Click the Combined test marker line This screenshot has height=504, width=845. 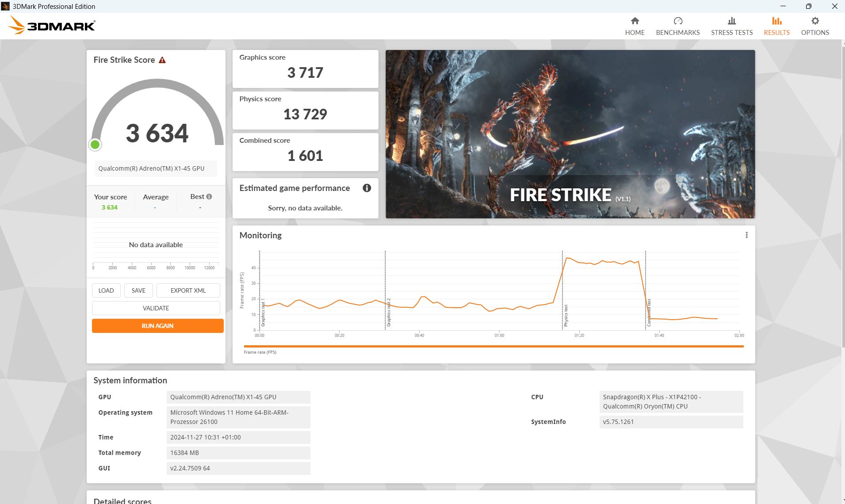[x=646, y=290]
